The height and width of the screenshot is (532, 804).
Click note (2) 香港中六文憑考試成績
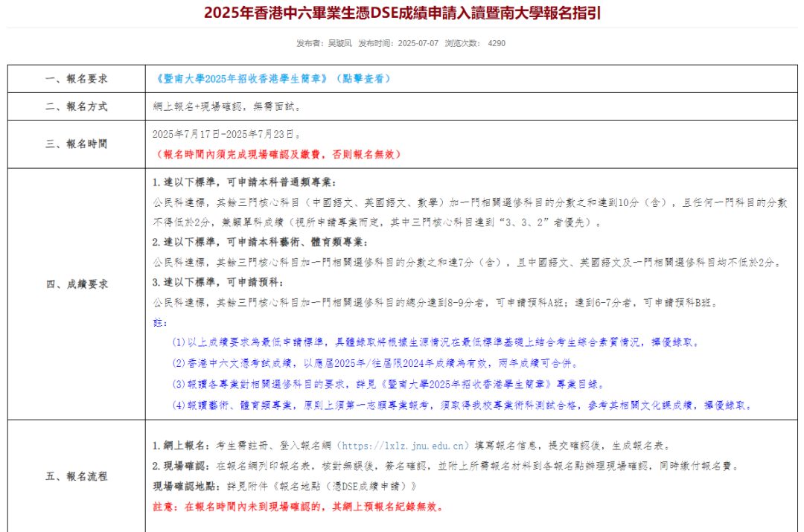pos(375,363)
